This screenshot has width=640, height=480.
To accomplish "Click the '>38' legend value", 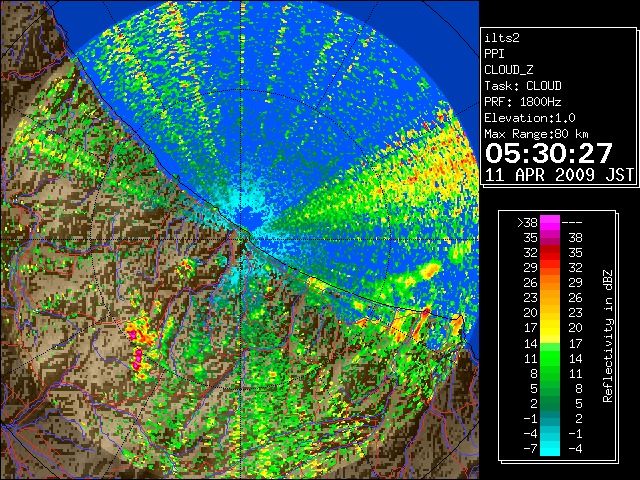I will click(x=527, y=223).
